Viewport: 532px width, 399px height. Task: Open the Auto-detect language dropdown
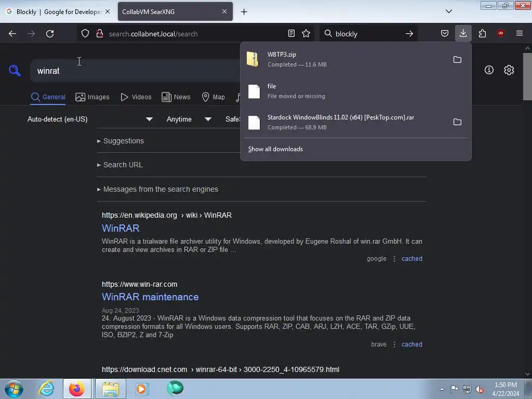tap(90, 119)
